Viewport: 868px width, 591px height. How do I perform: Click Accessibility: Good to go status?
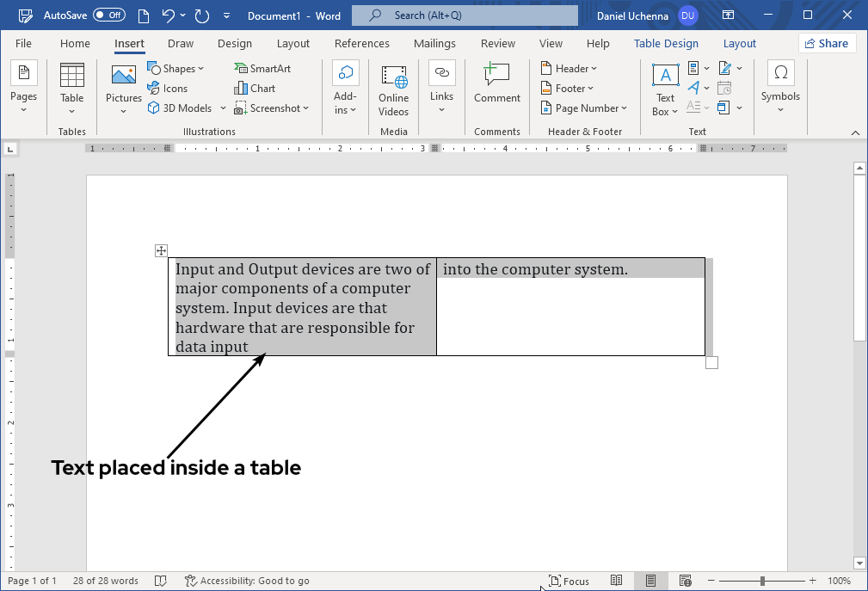click(x=247, y=581)
